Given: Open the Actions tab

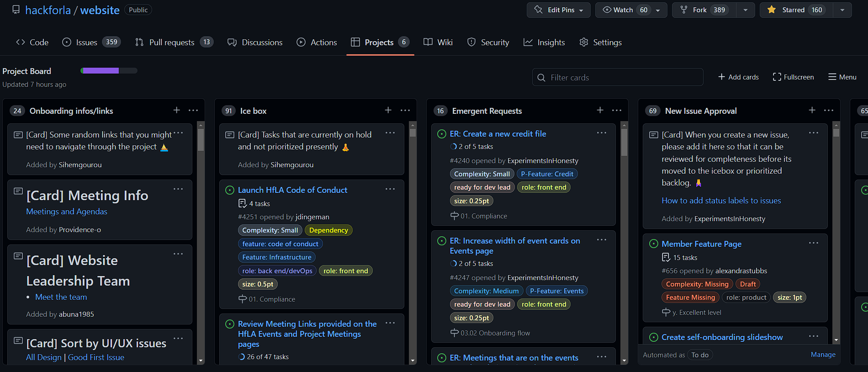Looking at the screenshot, I should 317,42.
